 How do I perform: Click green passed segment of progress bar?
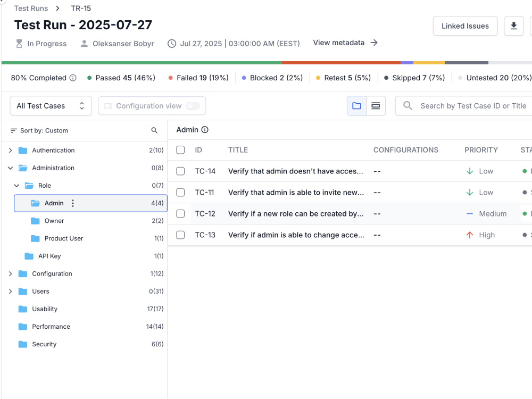(x=142, y=63)
